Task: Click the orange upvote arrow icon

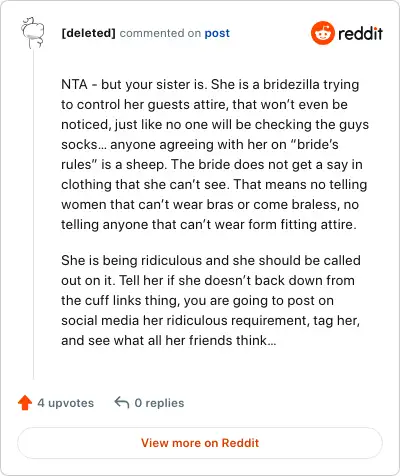Action: [25, 403]
